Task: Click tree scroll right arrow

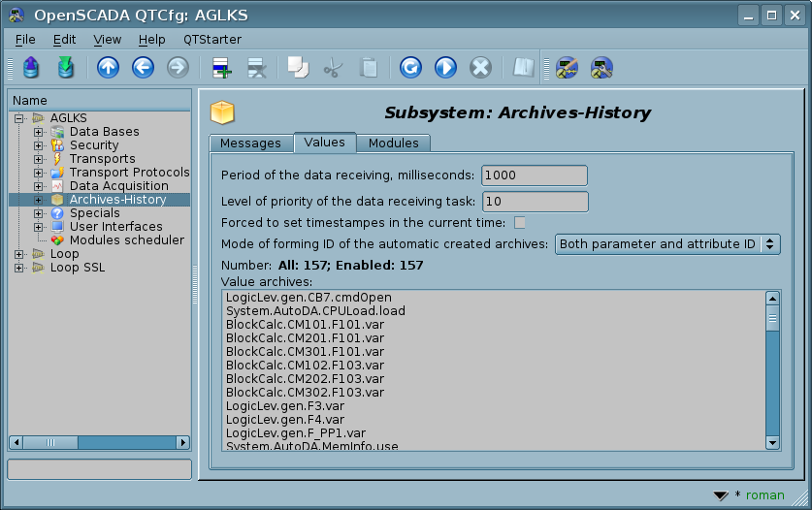Action: tap(182, 443)
